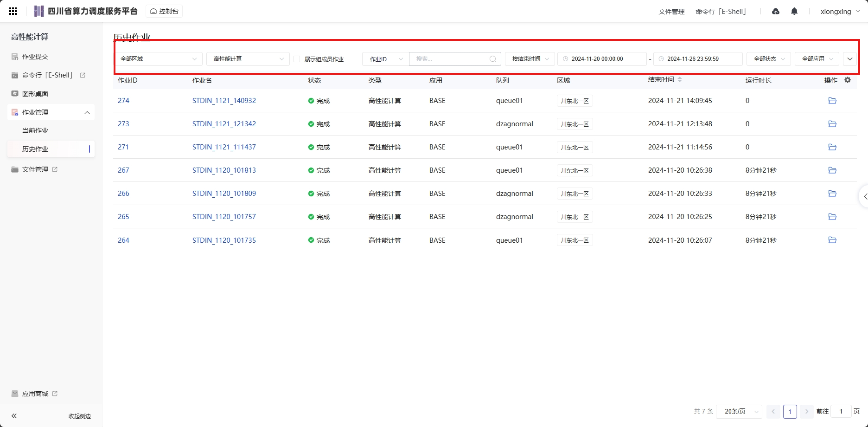Click the 共7条 total count text
Viewport: 868px width, 427px height.
click(703, 412)
